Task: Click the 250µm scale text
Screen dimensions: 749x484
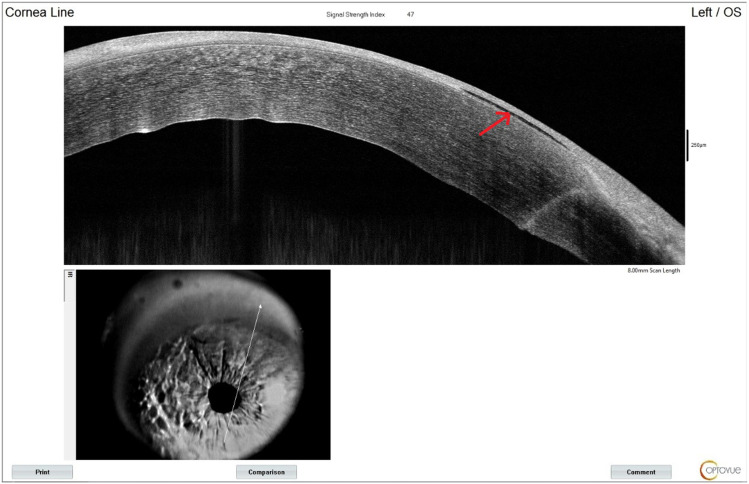Action: coord(699,145)
